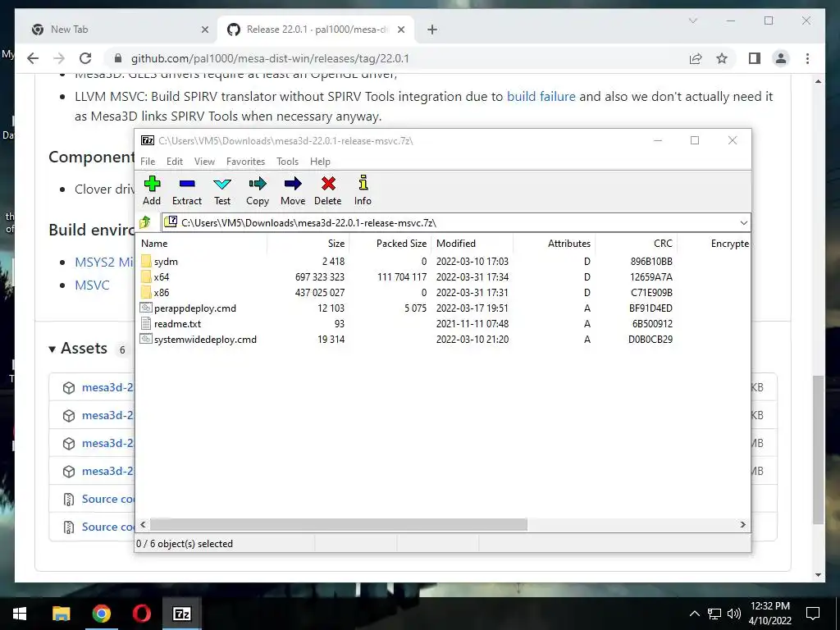Screen dimensions: 840x630
Task: Select the x86 folder icon
Action: coord(146,293)
